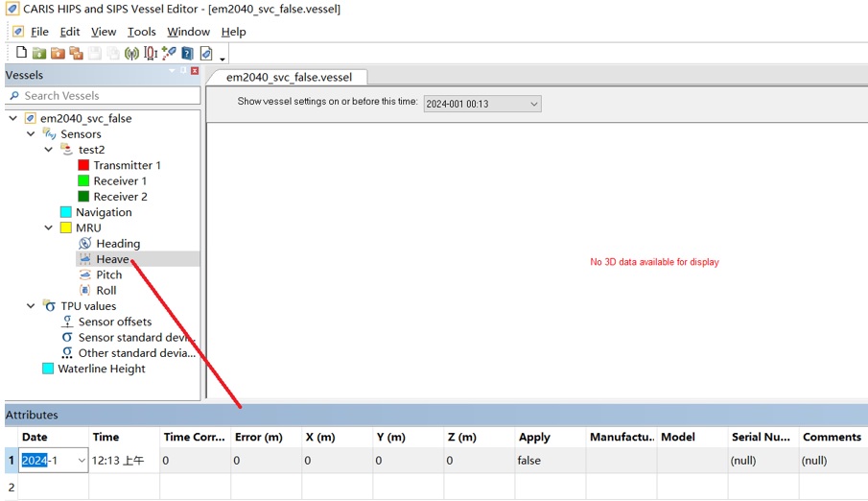Click the green open-folder toolbar icon
This screenshot has height=501, width=868.
pos(39,53)
